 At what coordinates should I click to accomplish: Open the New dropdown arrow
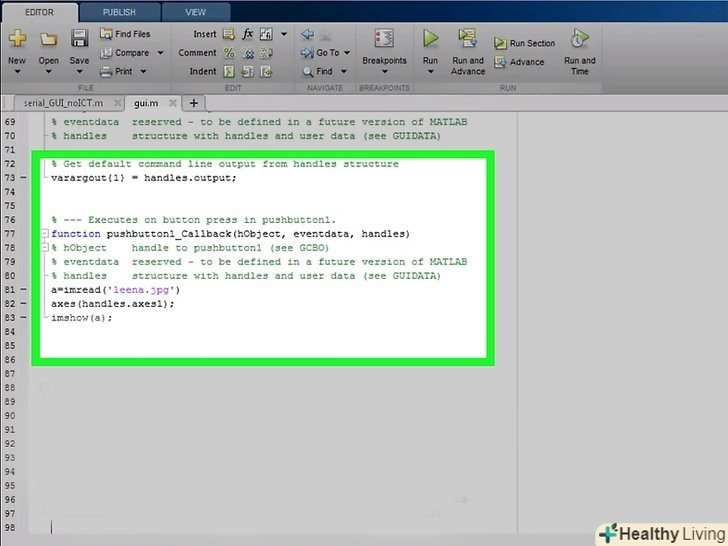(17, 72)
